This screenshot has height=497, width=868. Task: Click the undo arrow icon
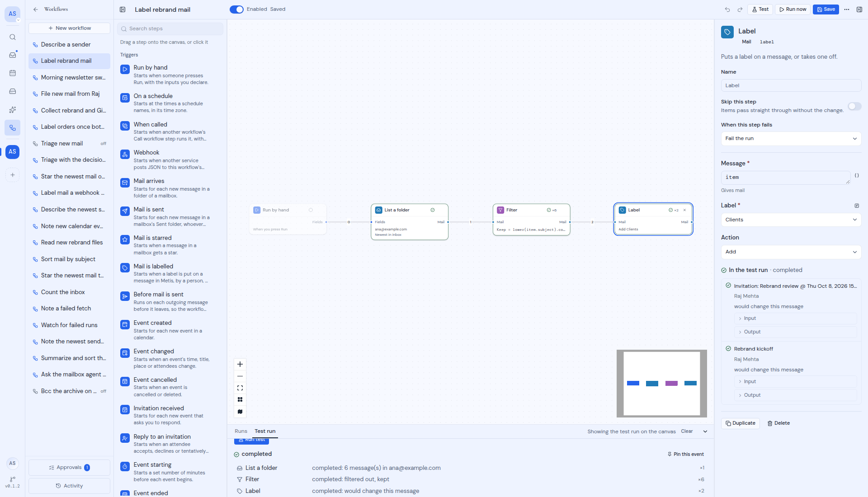[x=727, y=9]
